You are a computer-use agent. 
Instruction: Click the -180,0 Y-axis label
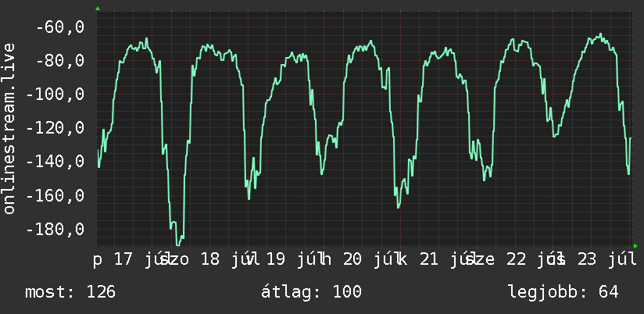pos(55,229)
